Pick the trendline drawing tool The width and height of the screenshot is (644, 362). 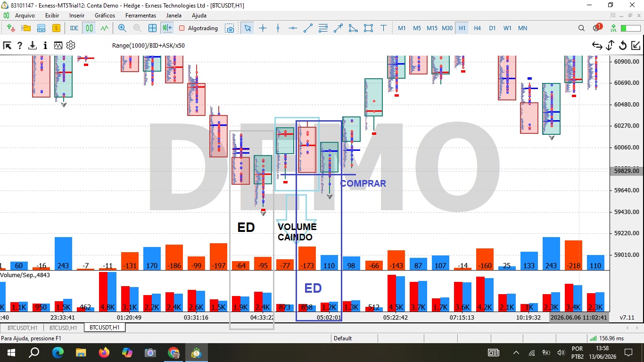[308, 28]
